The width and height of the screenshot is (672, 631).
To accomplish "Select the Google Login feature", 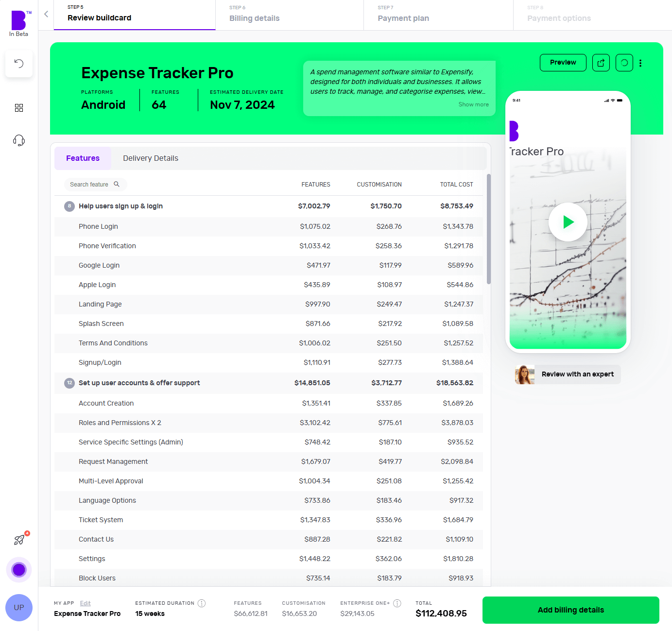I will [x=269, y=266].
